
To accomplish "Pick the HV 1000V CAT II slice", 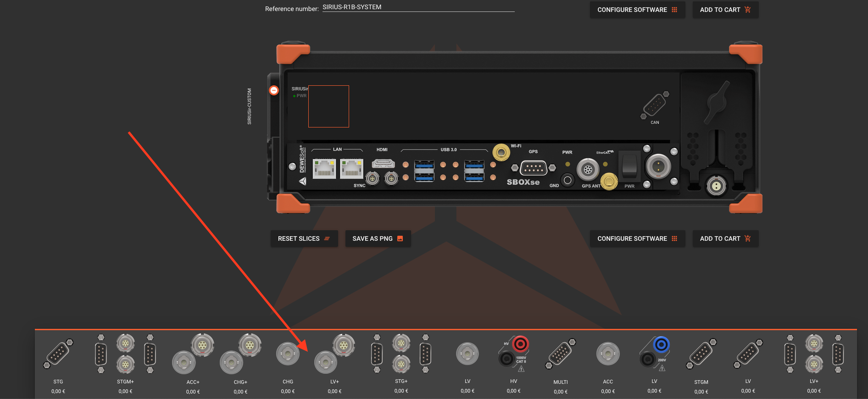I will (514, 354).
